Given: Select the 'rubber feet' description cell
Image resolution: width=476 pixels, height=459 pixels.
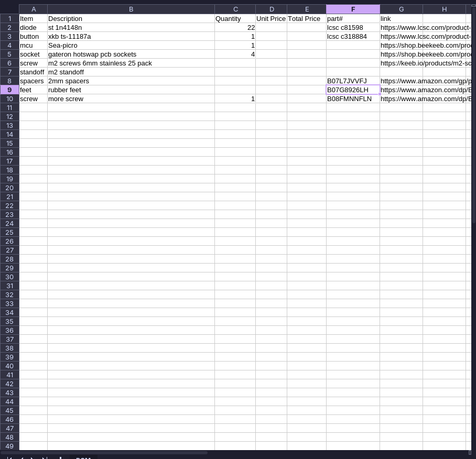Looking at the screenshot, I should click(x=131, y=90).
